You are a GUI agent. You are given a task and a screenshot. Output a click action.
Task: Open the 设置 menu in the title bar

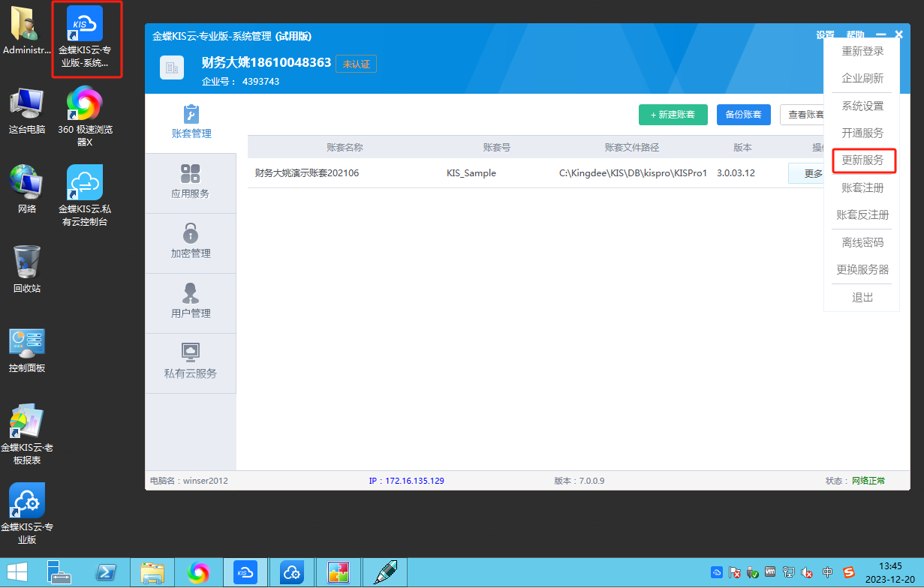(x=825, y=35)
